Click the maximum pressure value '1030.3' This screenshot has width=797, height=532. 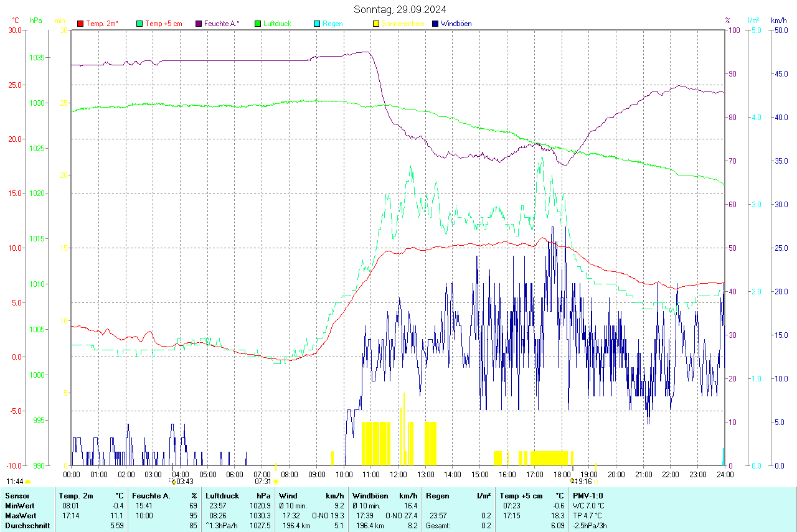260,516
